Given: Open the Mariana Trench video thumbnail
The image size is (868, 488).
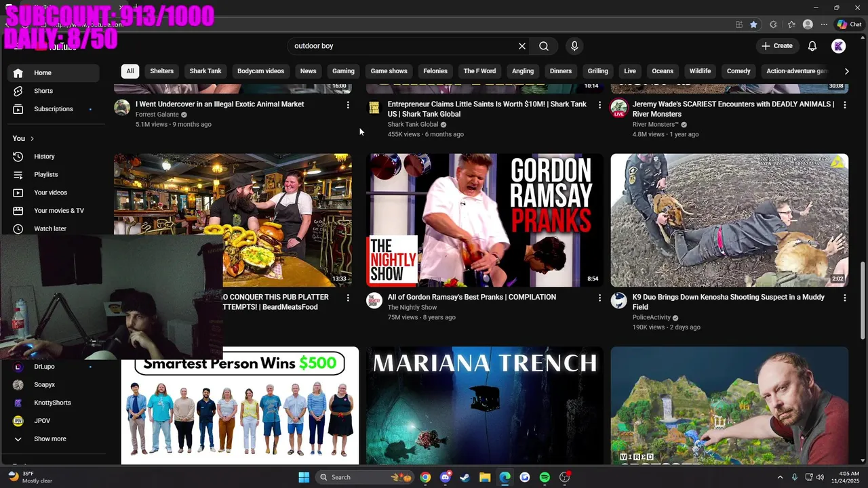Looking at the screenshot, I should click(x=484, y=405).
